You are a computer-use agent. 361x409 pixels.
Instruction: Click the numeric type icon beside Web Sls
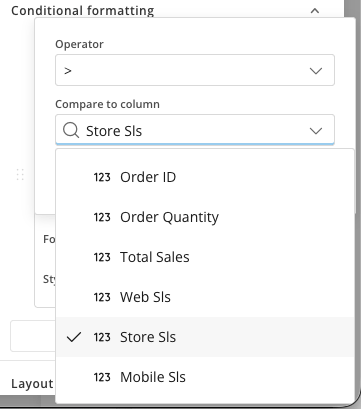coord(102,297)
